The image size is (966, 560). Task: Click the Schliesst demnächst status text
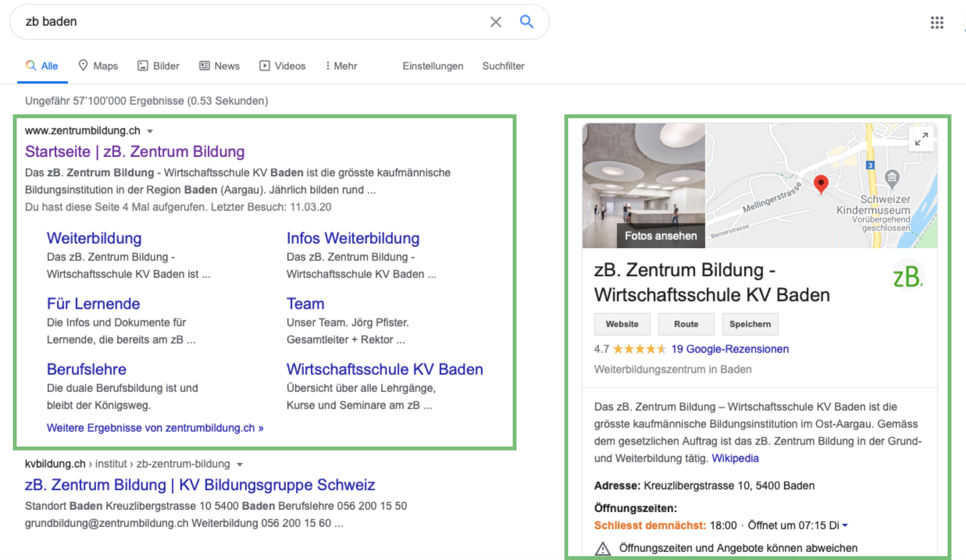[650, 525]
